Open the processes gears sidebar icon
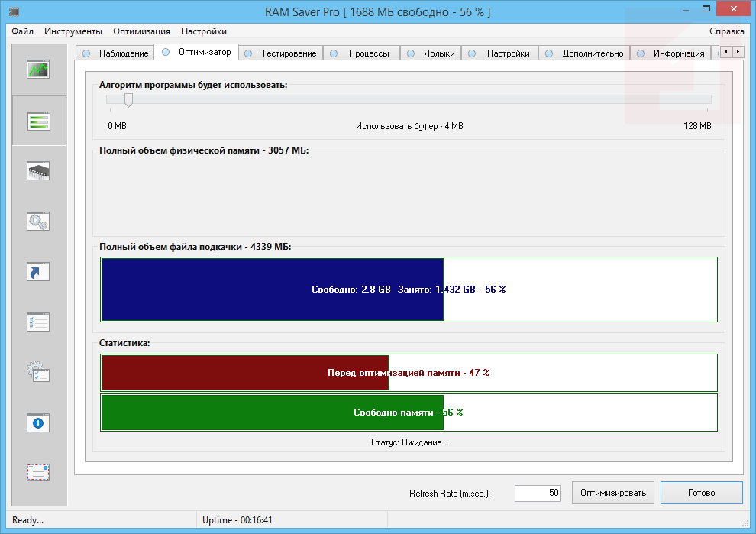 [x=38, y=222]
